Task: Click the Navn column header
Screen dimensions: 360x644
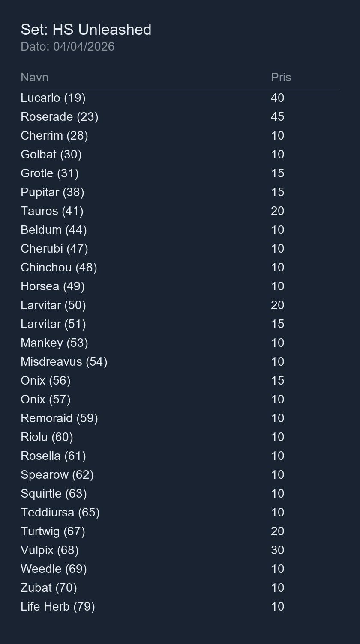Action: point(34,78)
